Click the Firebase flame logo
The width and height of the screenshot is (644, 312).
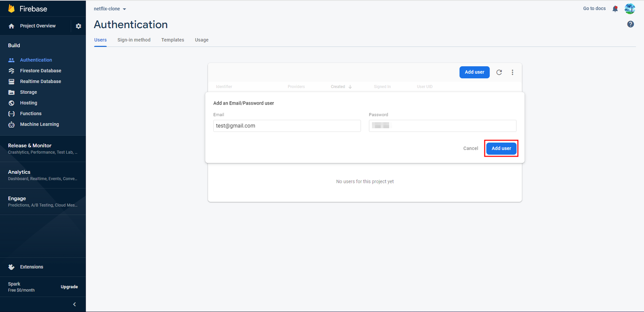[x=11, y=8]
